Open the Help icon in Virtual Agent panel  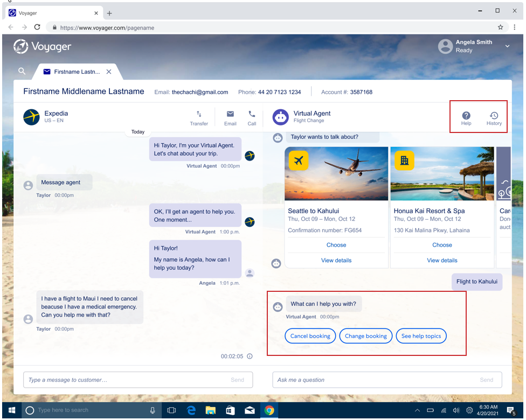click(x=466, y=116)
